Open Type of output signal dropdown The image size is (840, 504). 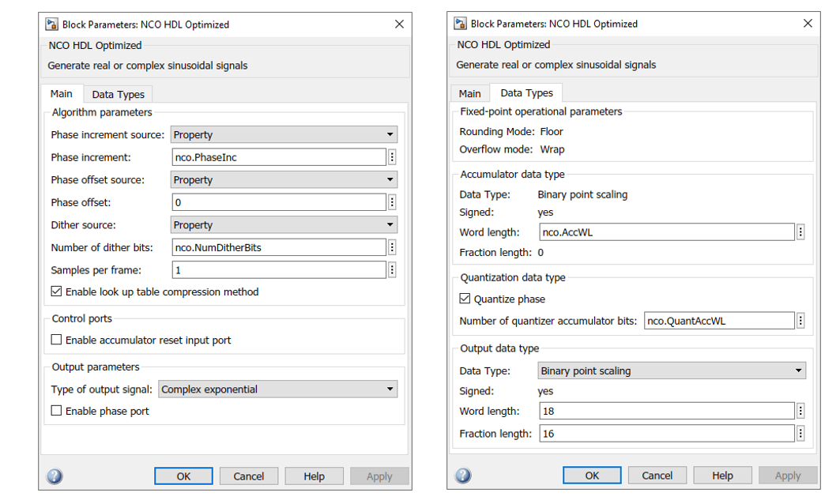[x=277, y=389]
